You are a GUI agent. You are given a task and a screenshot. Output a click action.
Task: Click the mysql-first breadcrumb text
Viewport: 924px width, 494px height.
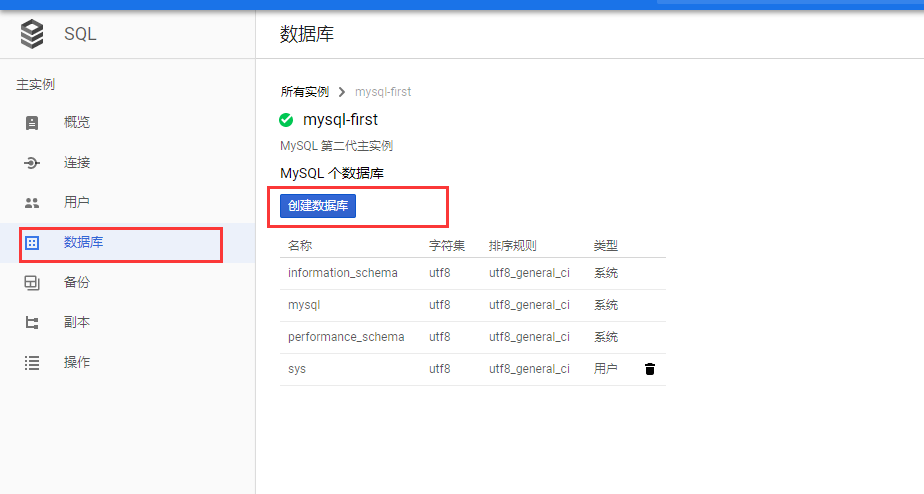coord(383,92)
